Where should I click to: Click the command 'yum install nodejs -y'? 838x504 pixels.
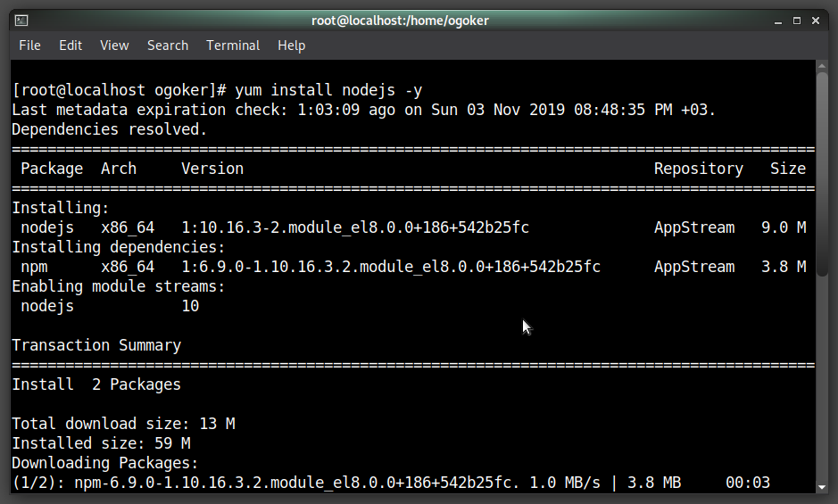(x=328, y=90)
